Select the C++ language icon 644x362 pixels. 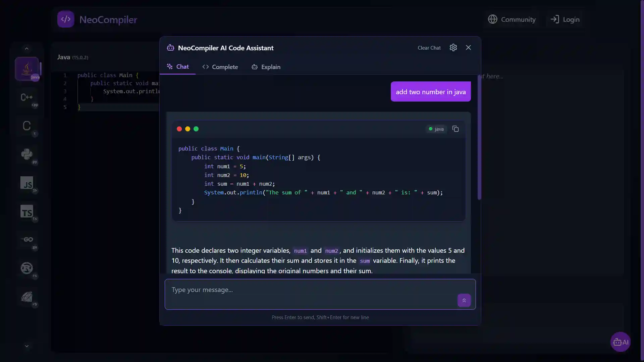27,97
